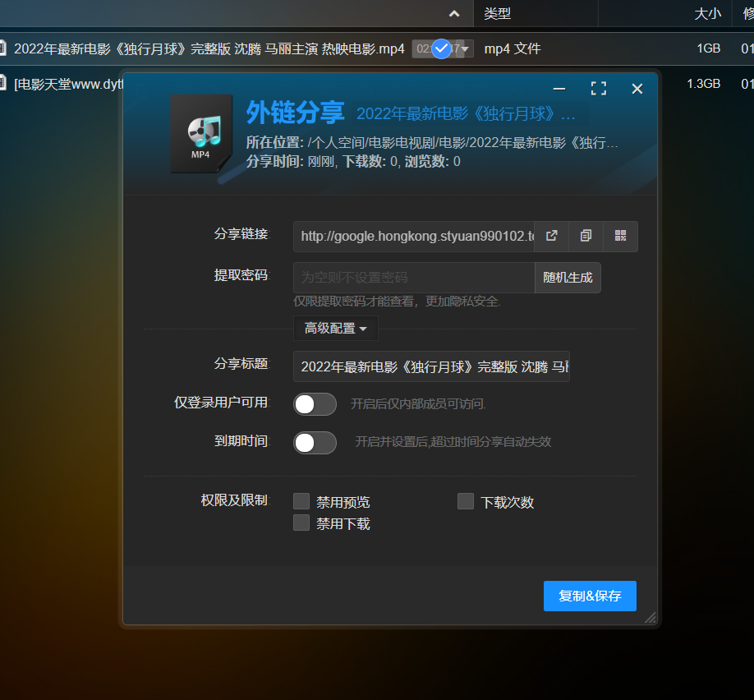Open dropdown arrow beside the selected mp4 file
This screenshot has height=700, width=754.
[x=466, y=49]
